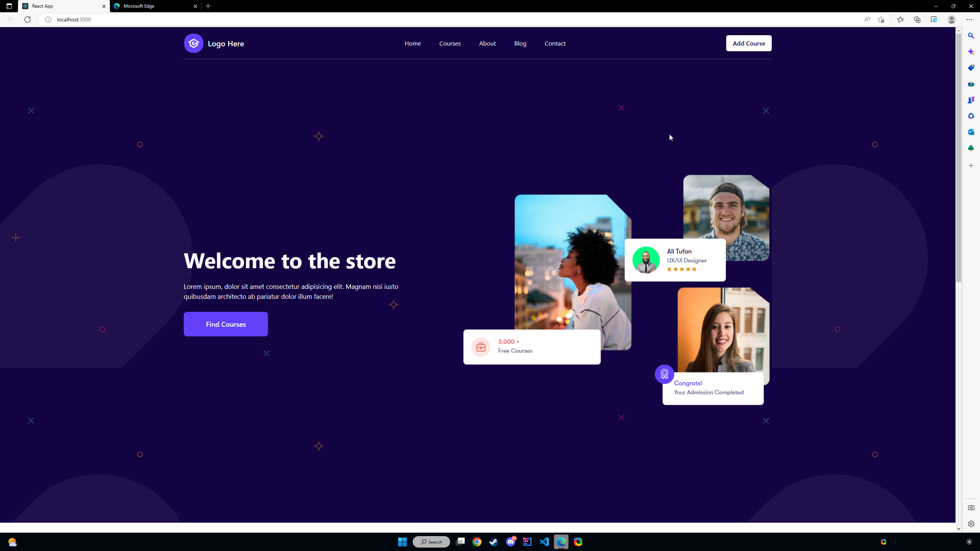
Task: Launch Discord from the taskbar
Action: (510, 542)
